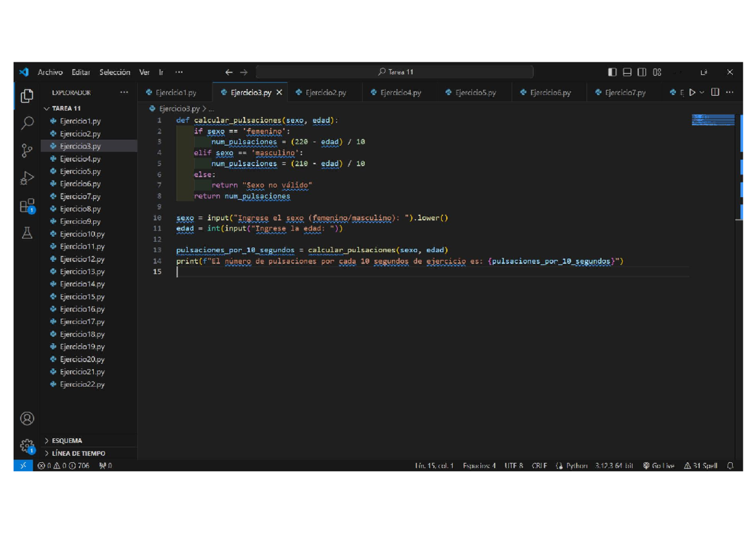This screenshot has width=756, height=534.
Task: Open the Accounts menu icon
Action: [x=27, y=418]
